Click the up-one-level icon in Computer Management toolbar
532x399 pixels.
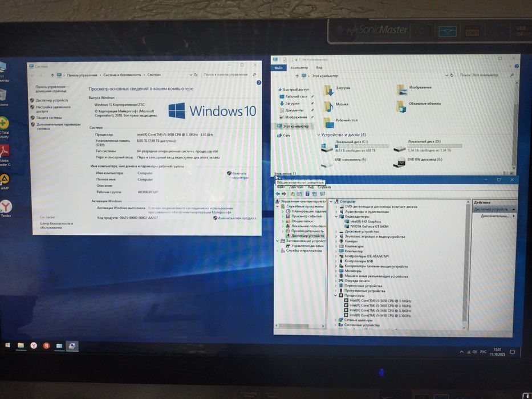pyautogui.click(x=293, y=194)
